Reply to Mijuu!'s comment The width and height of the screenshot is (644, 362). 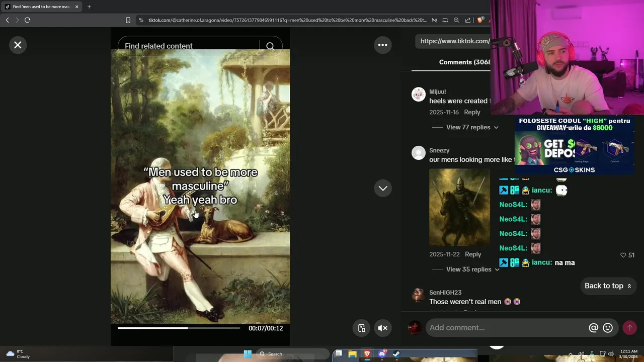(472, 112)
